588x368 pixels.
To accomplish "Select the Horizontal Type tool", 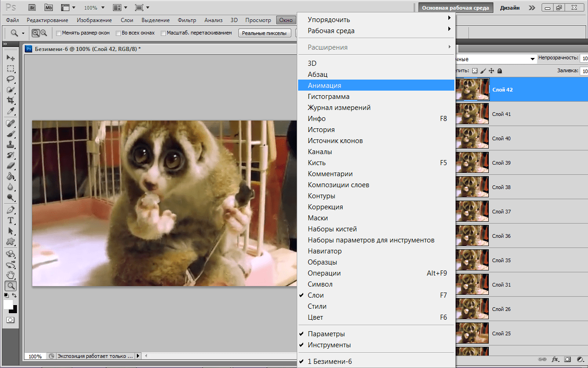I will 10,220.
